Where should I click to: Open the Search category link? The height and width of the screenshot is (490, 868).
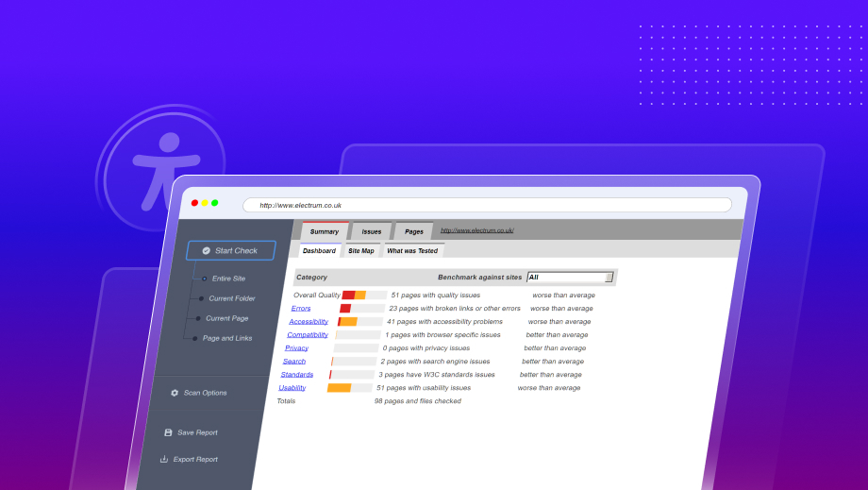294,362
